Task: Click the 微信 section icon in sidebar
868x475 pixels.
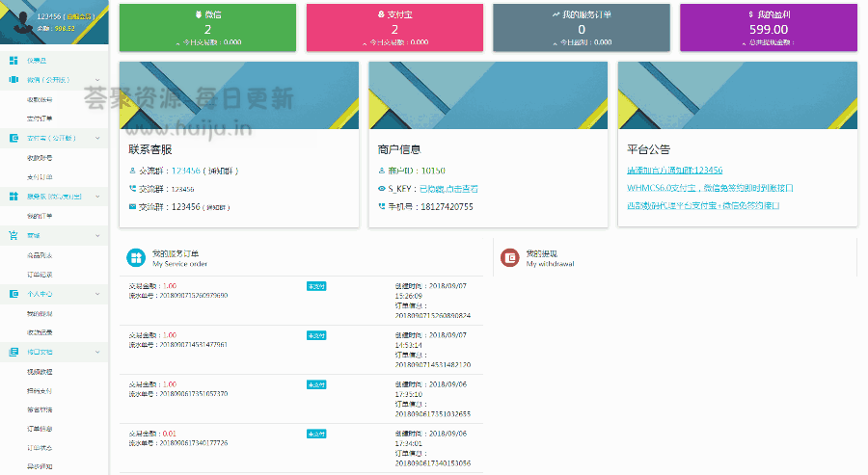Action: pyautogui.click(x=14, y=80)
